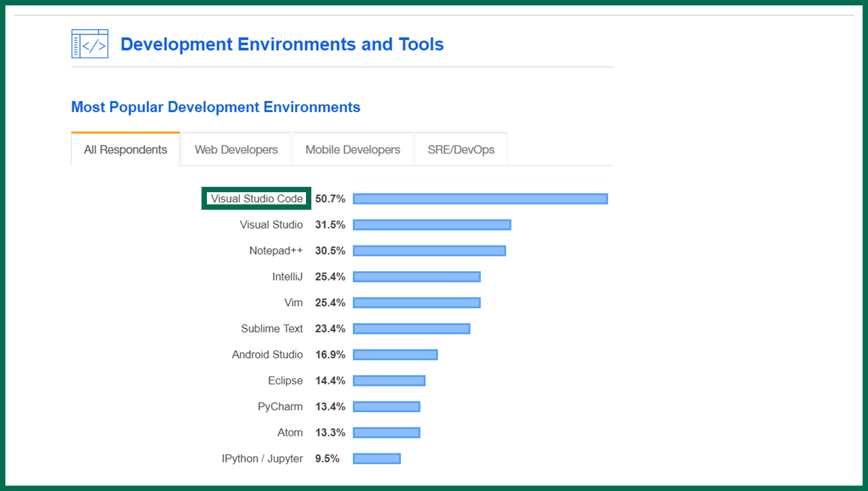The height and width of the screenshot is (491, 868).
Task: Click the Visual Studio Code bar
Action: [x=480, y=199]
